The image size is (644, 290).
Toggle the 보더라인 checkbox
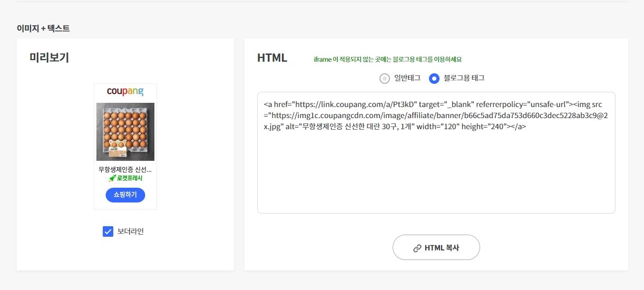[108, 231]
